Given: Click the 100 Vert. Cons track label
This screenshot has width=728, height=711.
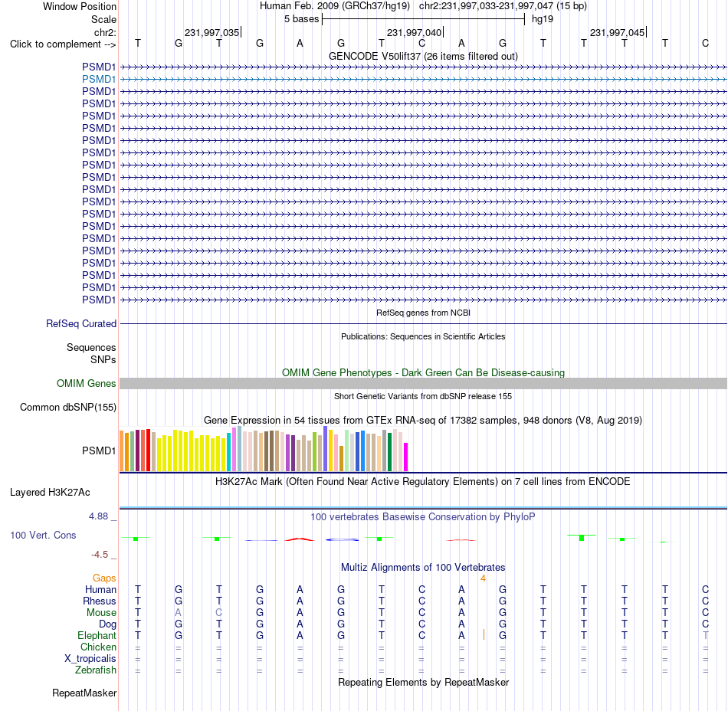Looking at the screenshot, I should 43,535.
